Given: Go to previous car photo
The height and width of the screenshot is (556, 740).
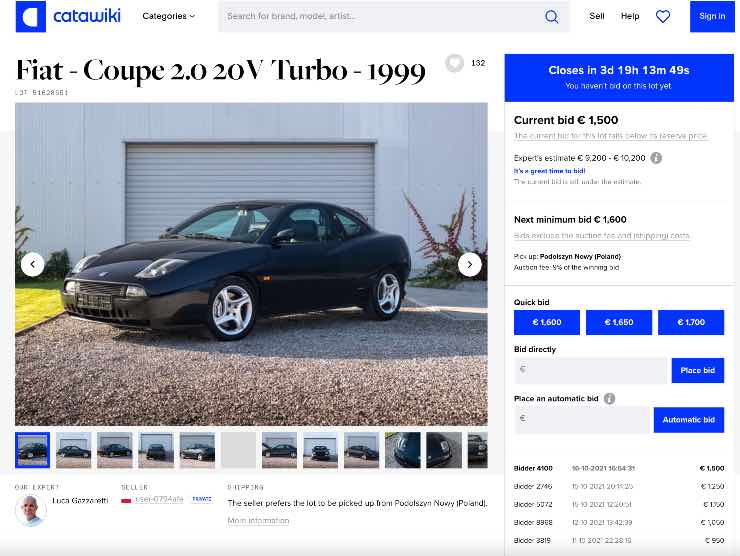Looking at the screenshot, I should 33,264.
